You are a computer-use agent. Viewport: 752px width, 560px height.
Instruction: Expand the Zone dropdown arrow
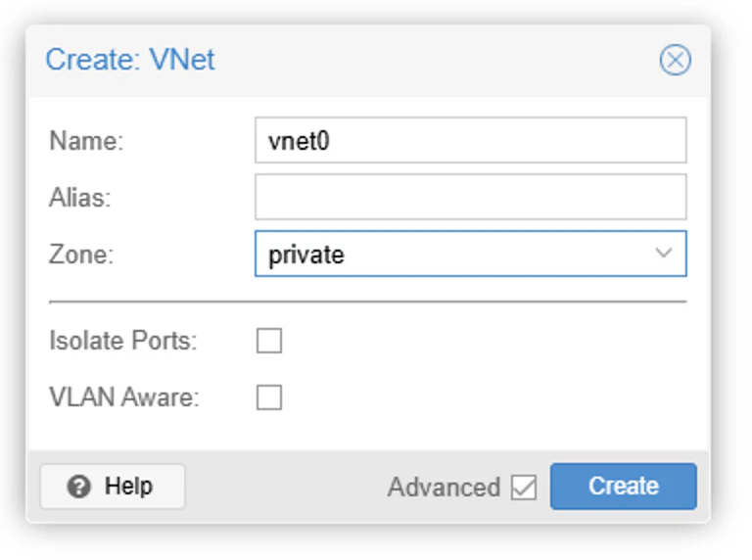click(x=663, y=254)
